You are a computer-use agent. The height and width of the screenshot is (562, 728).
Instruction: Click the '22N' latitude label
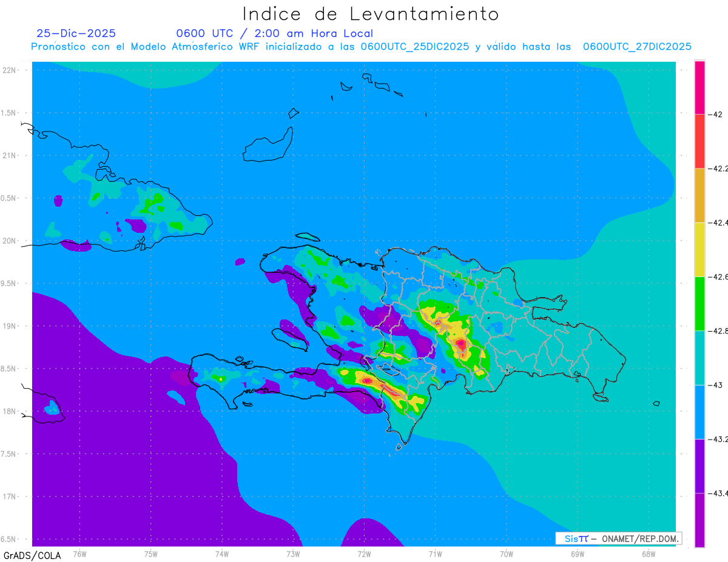tap(10, 70)
